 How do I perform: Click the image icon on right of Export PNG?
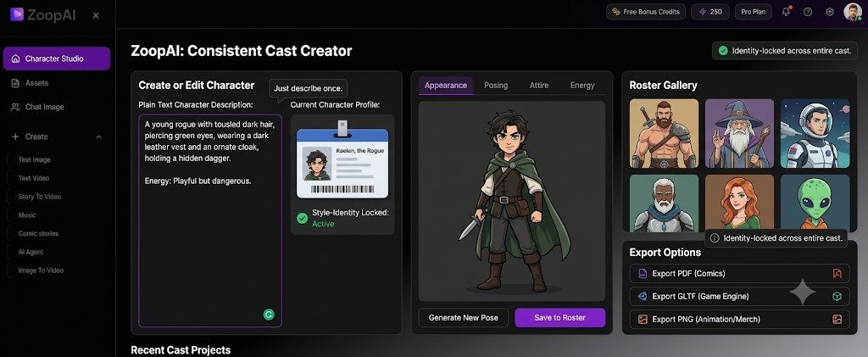[837, 320]
